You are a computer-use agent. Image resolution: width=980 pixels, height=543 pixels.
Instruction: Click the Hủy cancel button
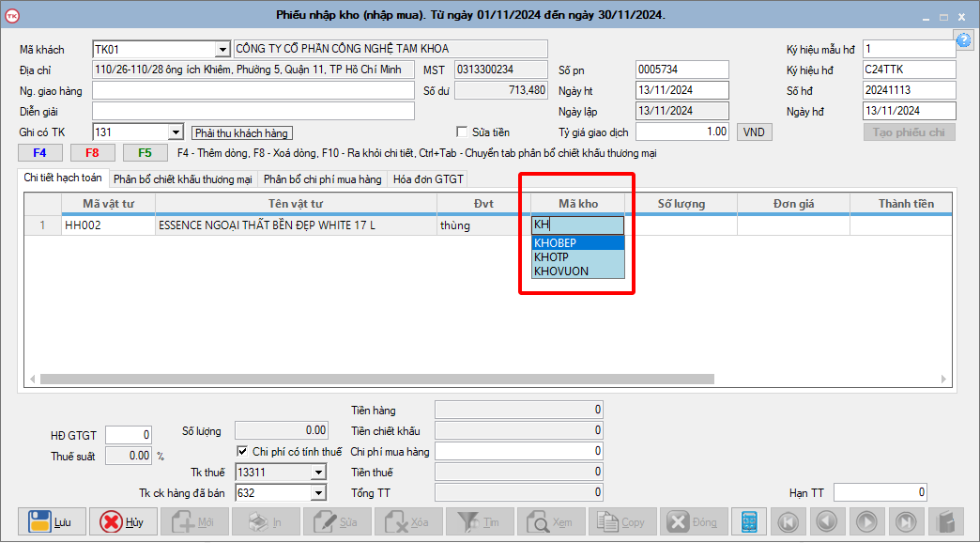[123, 521]
